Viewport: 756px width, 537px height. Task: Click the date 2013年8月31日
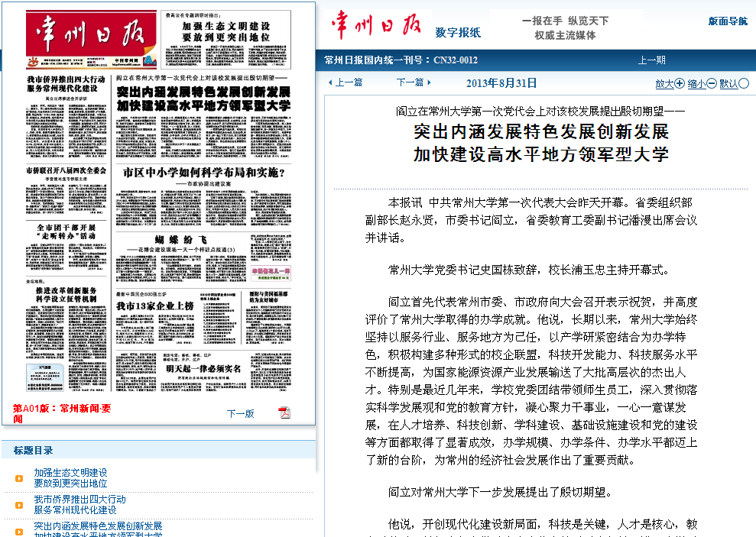(x=501, y=82)
